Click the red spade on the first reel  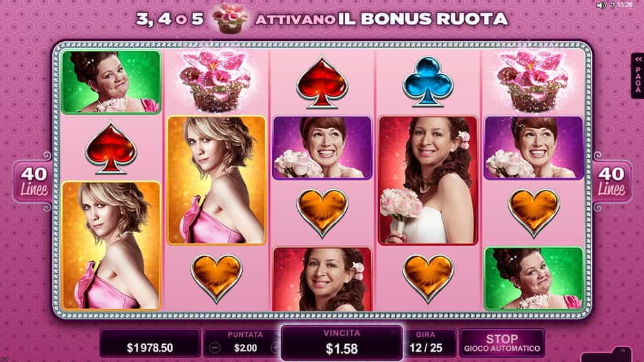click(111, 148)
